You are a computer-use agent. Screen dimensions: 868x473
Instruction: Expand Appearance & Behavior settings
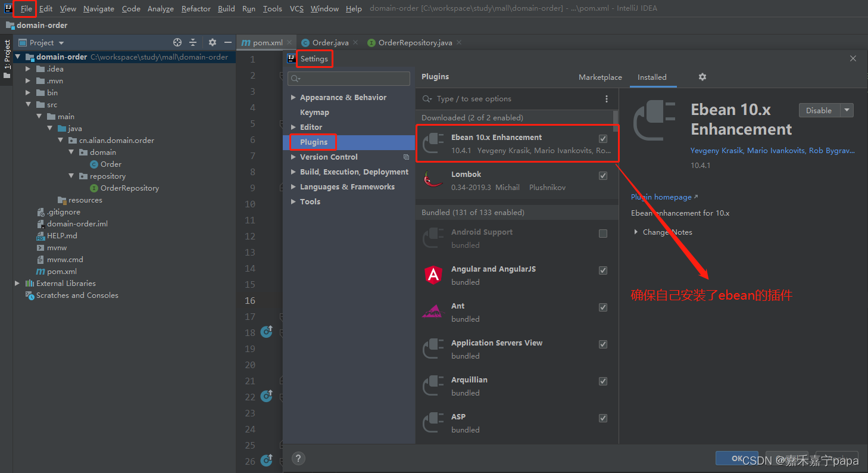tap(293, 98)
